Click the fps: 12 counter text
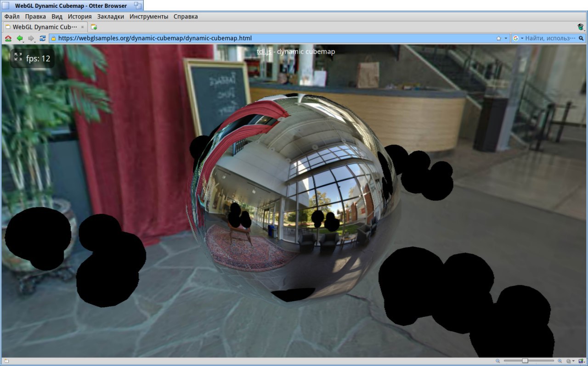 pos(38,58)
